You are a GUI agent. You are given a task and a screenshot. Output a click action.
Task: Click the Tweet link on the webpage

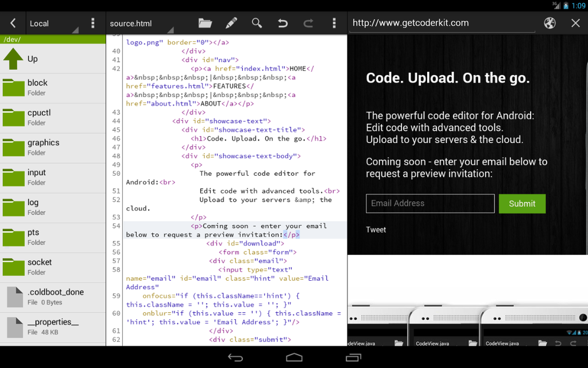coord(376,230)
